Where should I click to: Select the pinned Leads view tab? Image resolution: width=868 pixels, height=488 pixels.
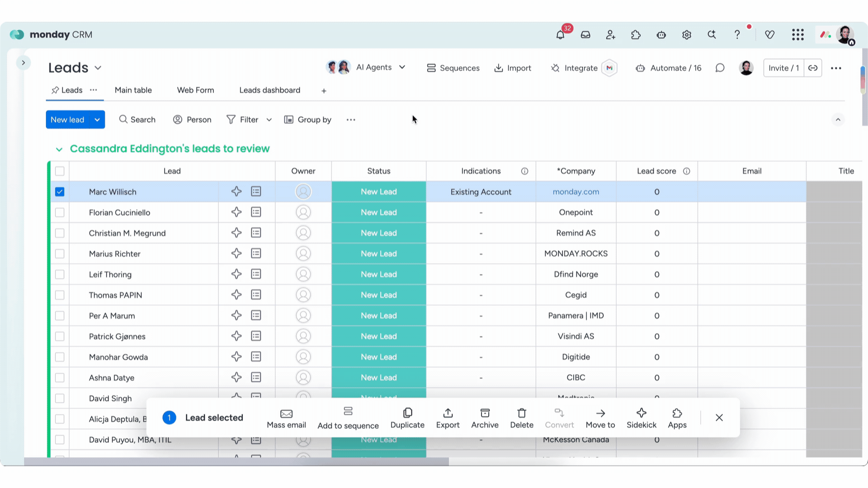pos(67,90)
